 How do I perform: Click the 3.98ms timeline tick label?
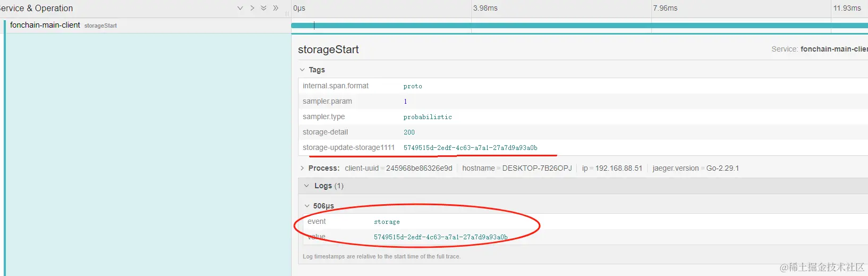[485, 8]
